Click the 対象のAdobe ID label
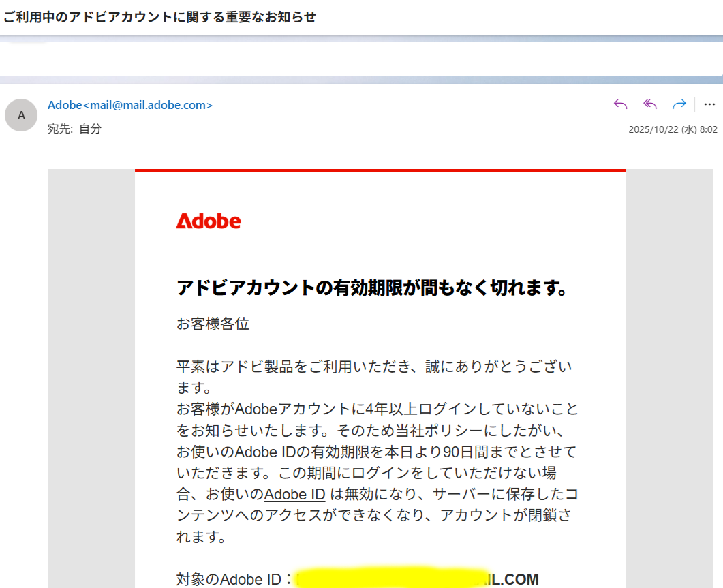723x588 pixels. [229, 579]
